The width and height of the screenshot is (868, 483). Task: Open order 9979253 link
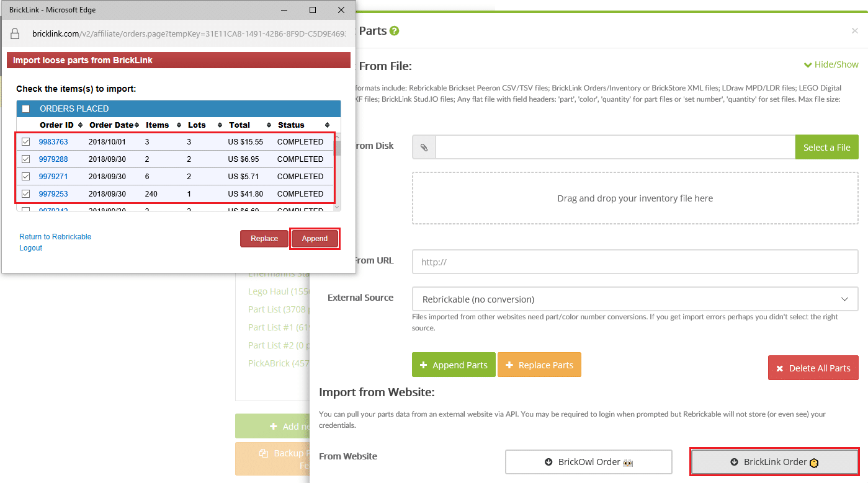coord(53,194)
